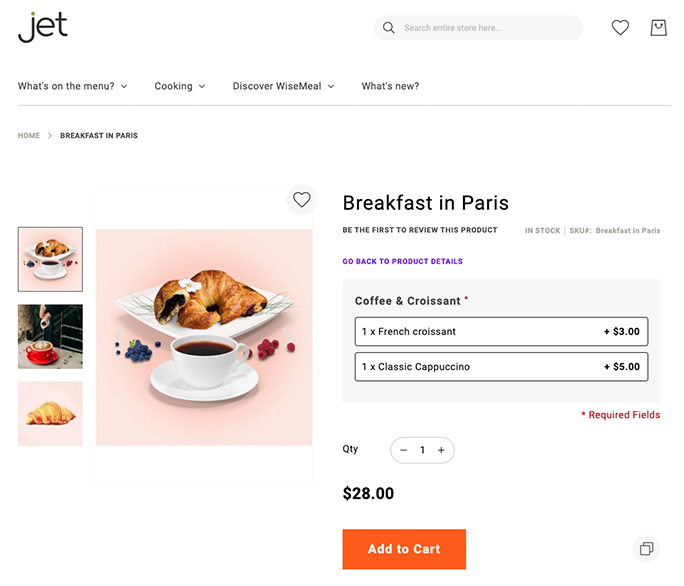Open the Discover WiseMeal dropdown
Viewport: 684px width, 586px height.
(x=283, y=86)
